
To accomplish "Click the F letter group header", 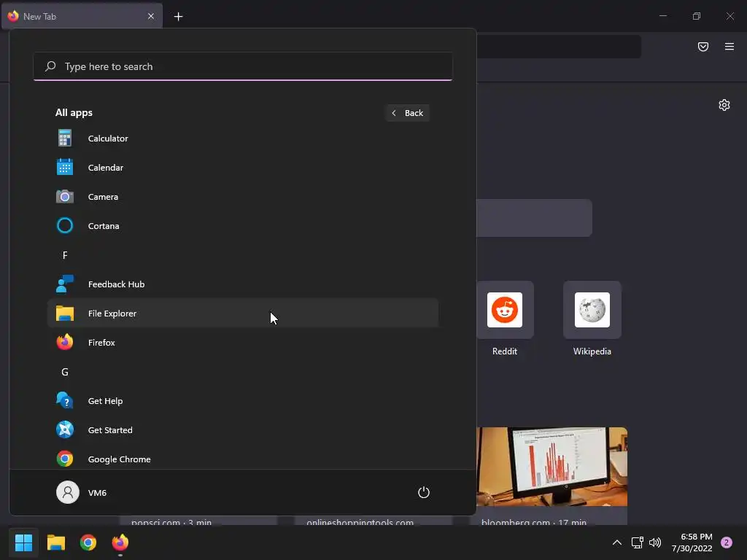I will (x=65, y=255).
